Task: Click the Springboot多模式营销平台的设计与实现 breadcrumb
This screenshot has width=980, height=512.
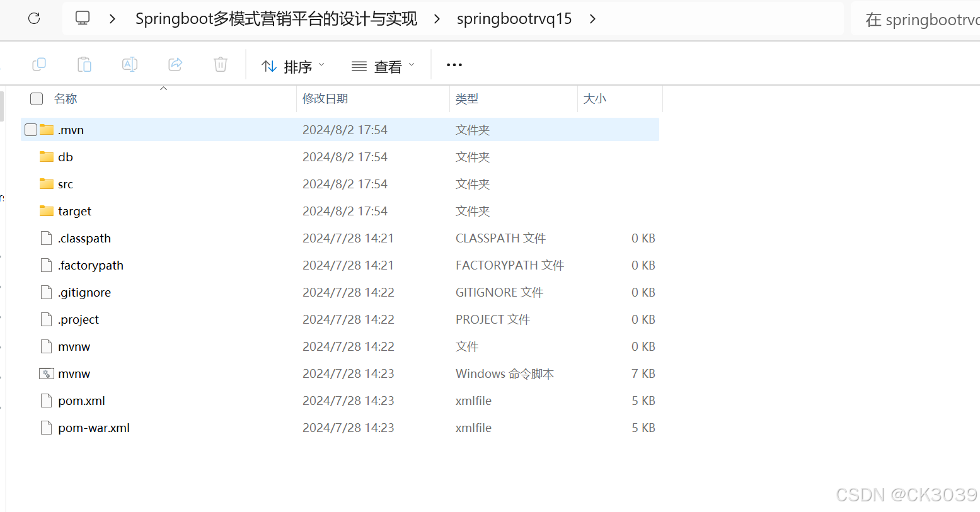Action: pos(276,18)
